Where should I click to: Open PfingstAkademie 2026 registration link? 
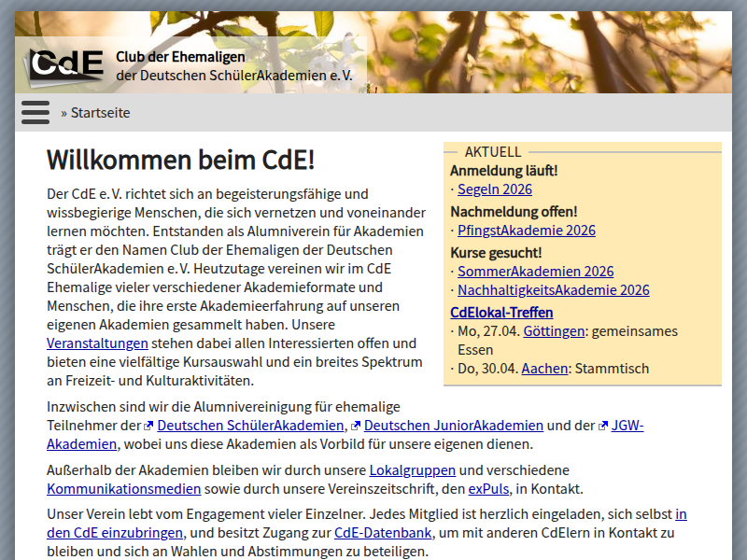click(526, 231)
